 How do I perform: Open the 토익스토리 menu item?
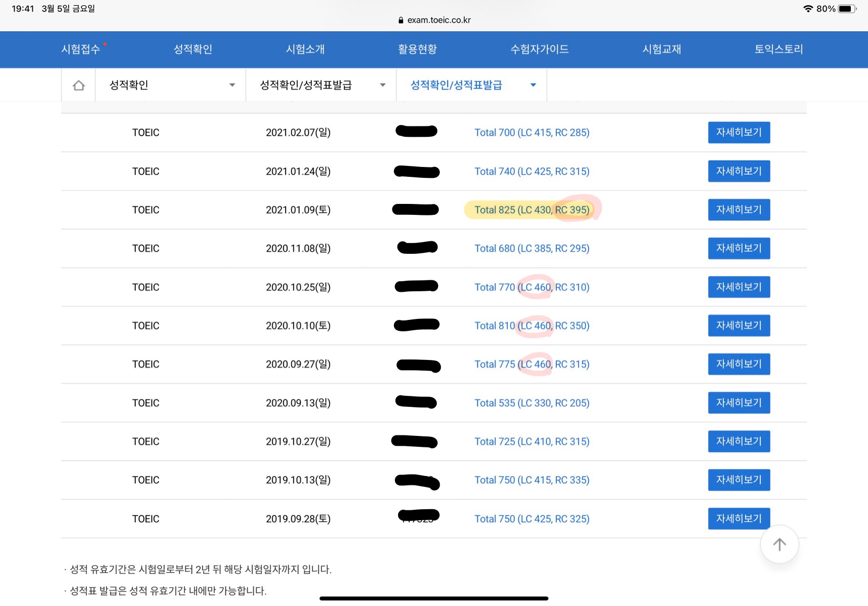[778, 49]
